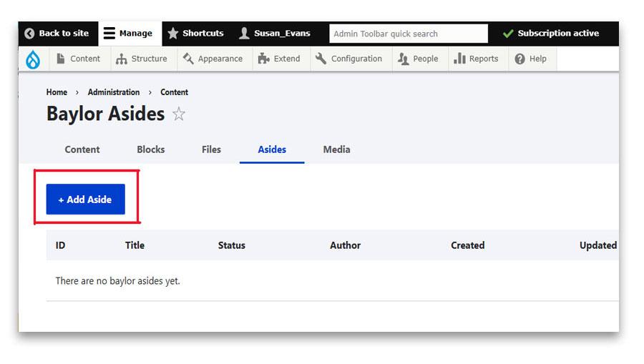Go back to site via toolbar text
This screenshot has height=364, width=644.
64,33
